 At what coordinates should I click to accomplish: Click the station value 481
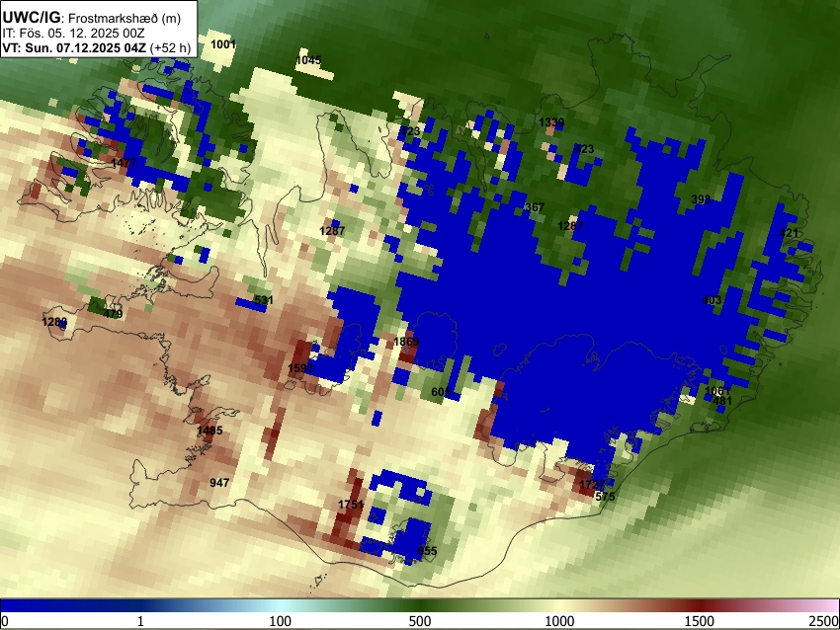coord(722,401)
